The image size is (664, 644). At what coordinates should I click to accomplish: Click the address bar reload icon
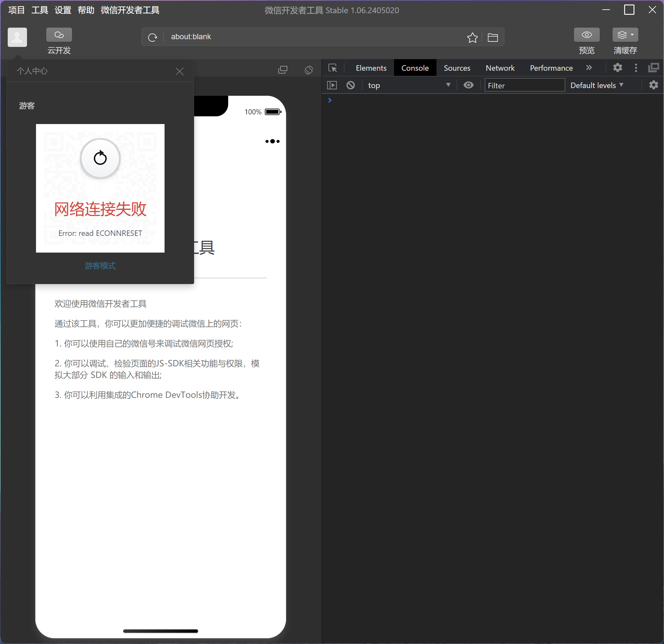pyautogui.click(x=152, y=37)
